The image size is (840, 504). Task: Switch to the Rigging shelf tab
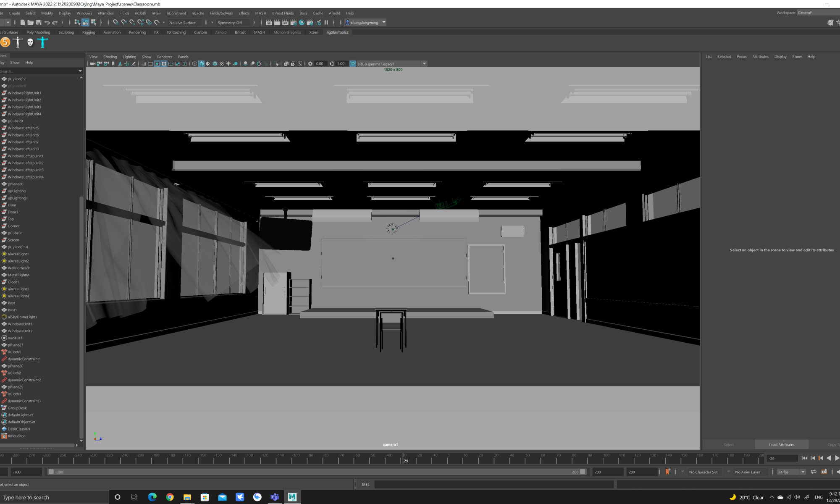click(x=89, y=32)
